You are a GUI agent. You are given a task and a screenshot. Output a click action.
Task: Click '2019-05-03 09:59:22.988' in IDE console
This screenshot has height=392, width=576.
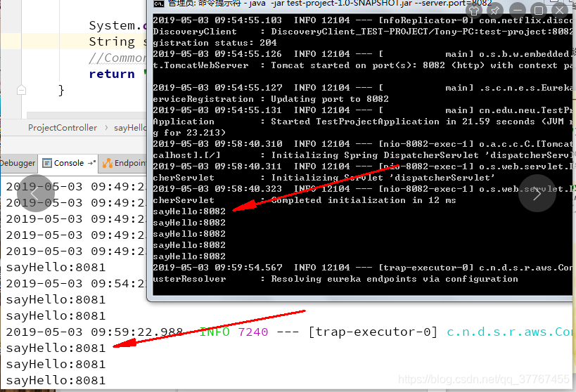[94, 332]
